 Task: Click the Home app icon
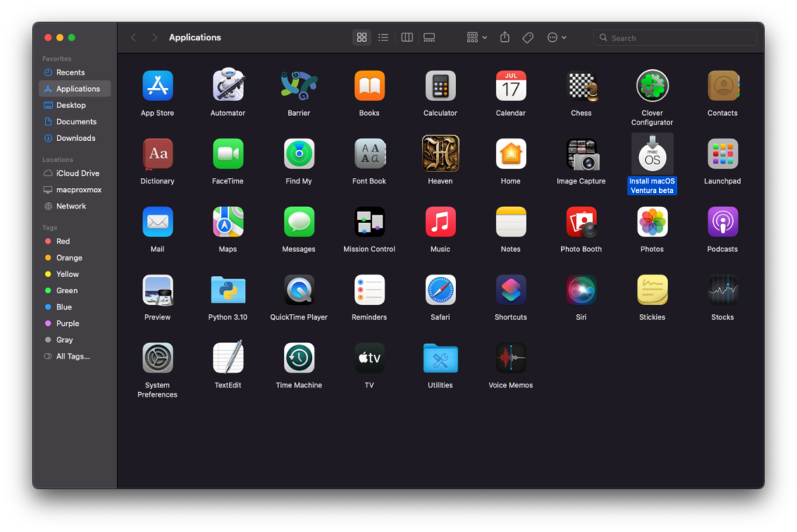tap(511, 153)
